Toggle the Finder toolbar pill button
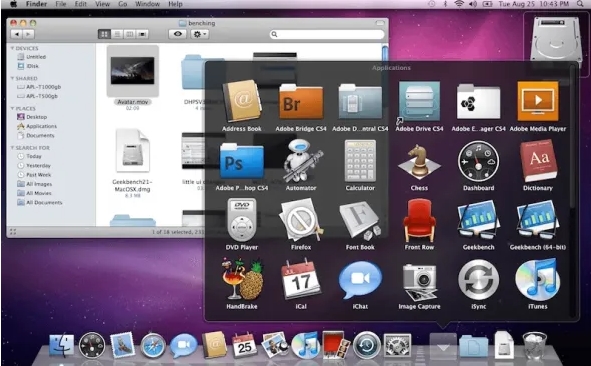 click(380, 23)
